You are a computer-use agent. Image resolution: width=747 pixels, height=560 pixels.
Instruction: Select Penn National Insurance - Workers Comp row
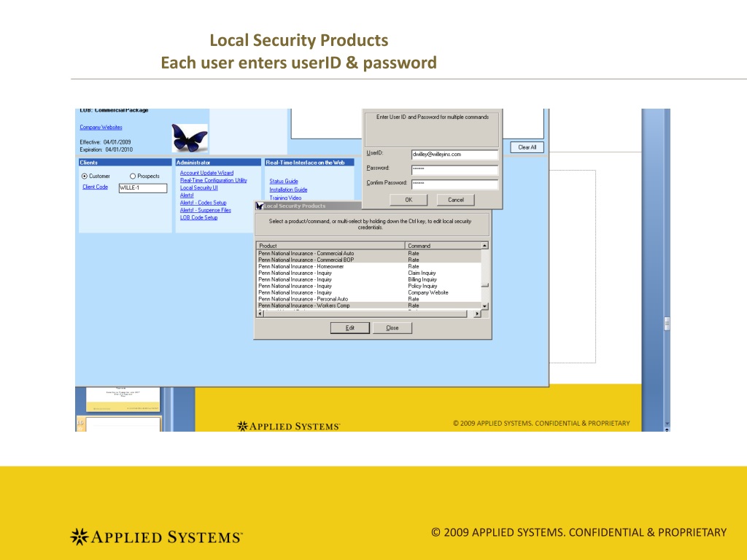click(368, 306)
